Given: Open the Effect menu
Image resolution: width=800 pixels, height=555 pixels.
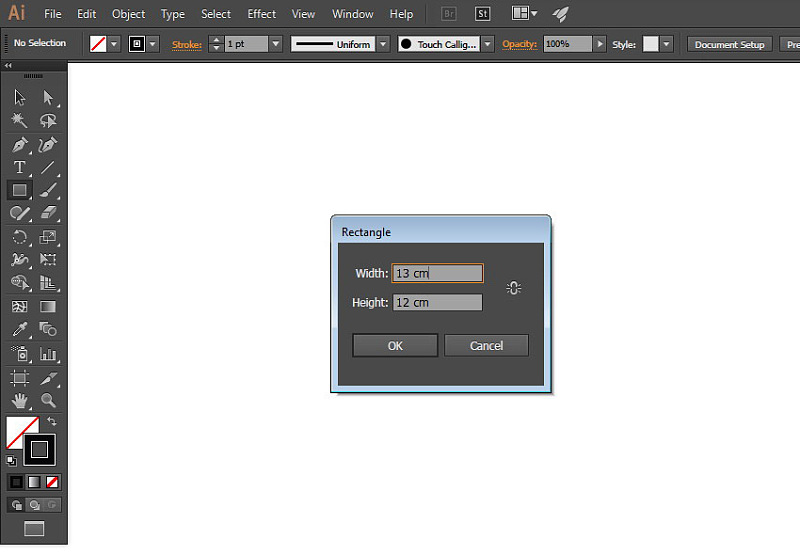Looking at the screenshot, I should point(261,14).
